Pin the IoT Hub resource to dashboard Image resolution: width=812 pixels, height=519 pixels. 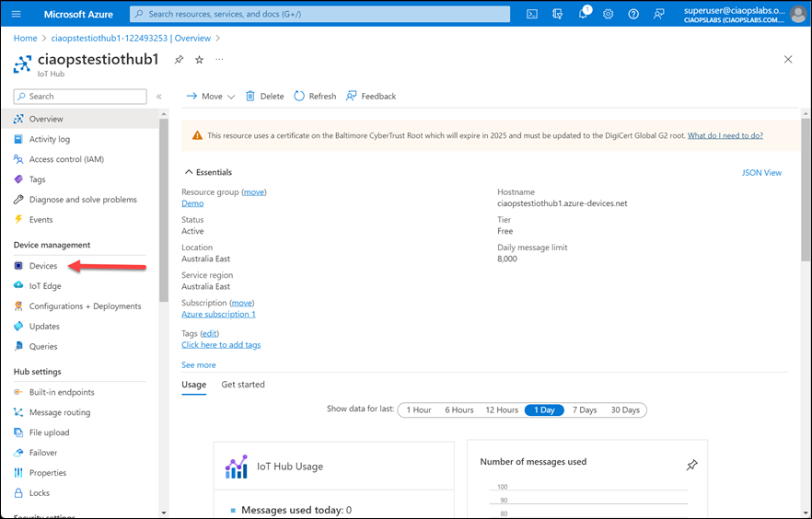[x=179, y=60]
